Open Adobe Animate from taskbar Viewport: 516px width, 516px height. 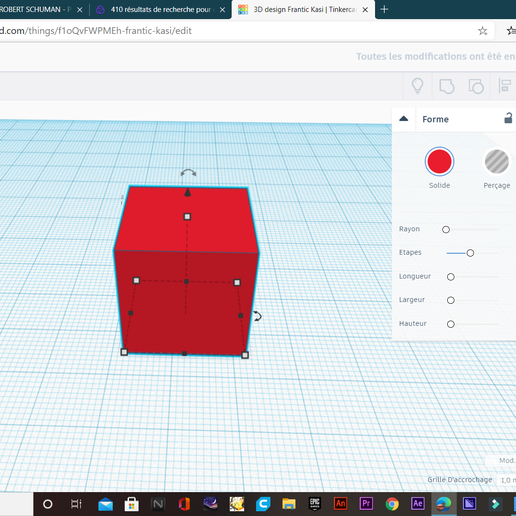340,504
